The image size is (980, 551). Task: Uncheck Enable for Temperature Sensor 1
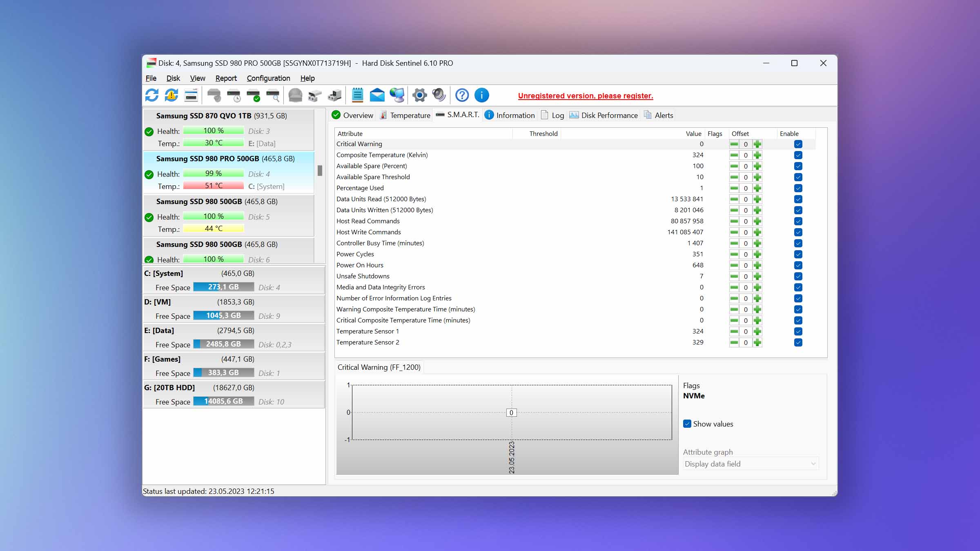[x=798, y=331]
